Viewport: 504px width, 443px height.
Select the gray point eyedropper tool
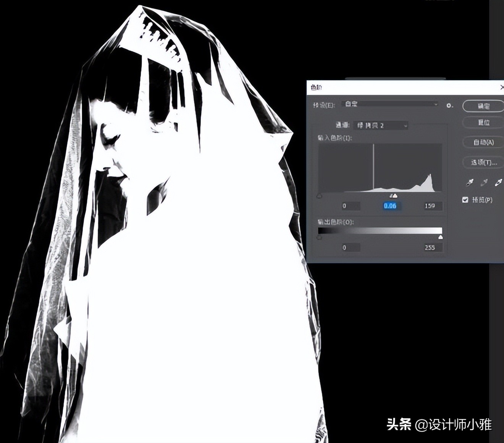pos(483,183)
